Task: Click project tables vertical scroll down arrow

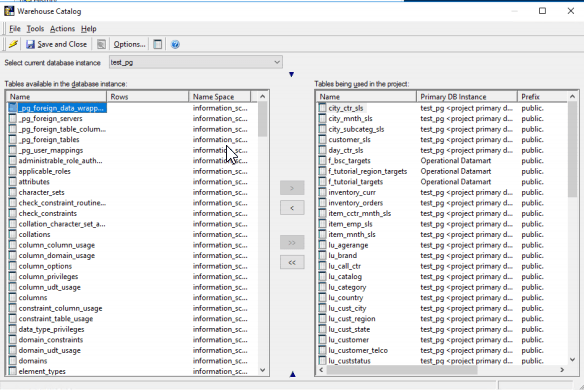Action: 572,360
